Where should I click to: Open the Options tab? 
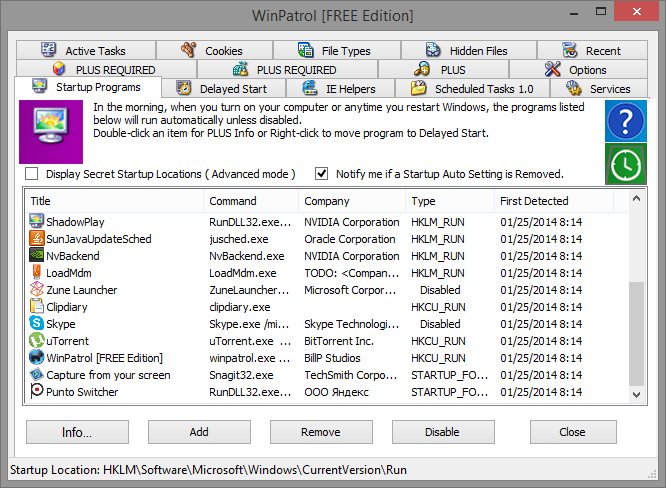(578, 69)
